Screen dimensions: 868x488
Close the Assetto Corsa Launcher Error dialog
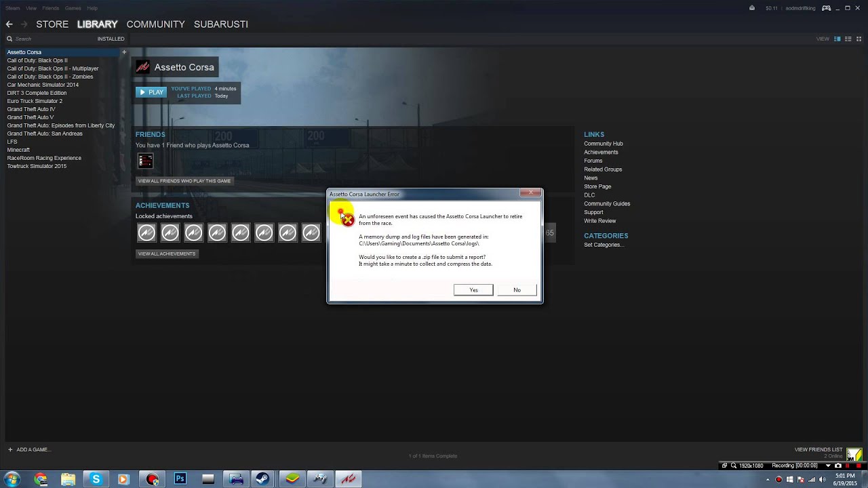530,193
